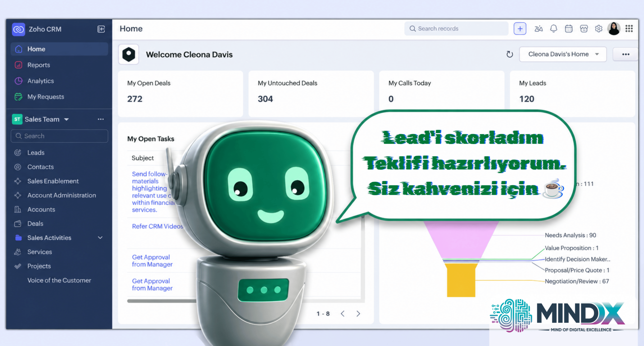
Task: Click the Zoho CRM logo icon
Action: [x=18, y=29]
